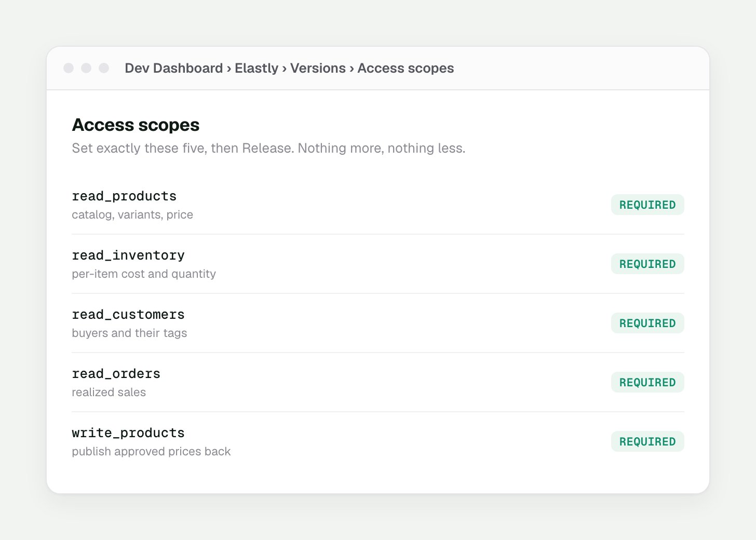This screenshot has width=756, height=540.
Task: Click the read_inventory scope name
Action: point(128,255)
